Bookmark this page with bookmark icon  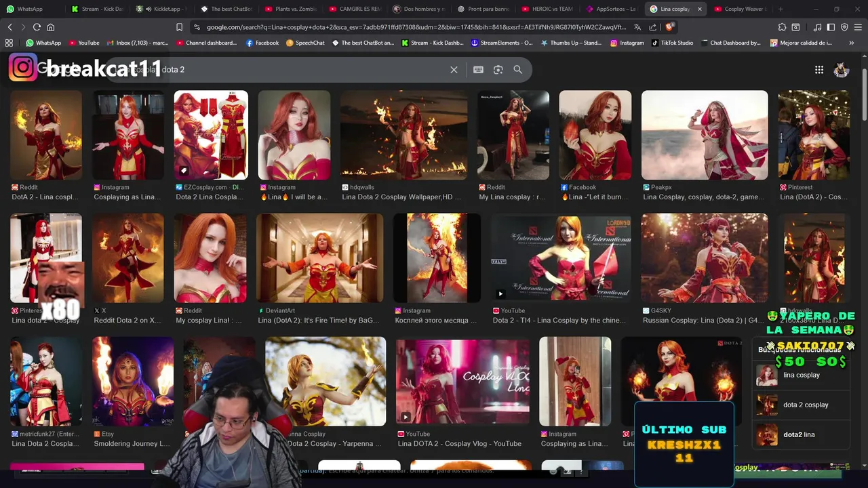pyautogui.click(x=179, y=27)
